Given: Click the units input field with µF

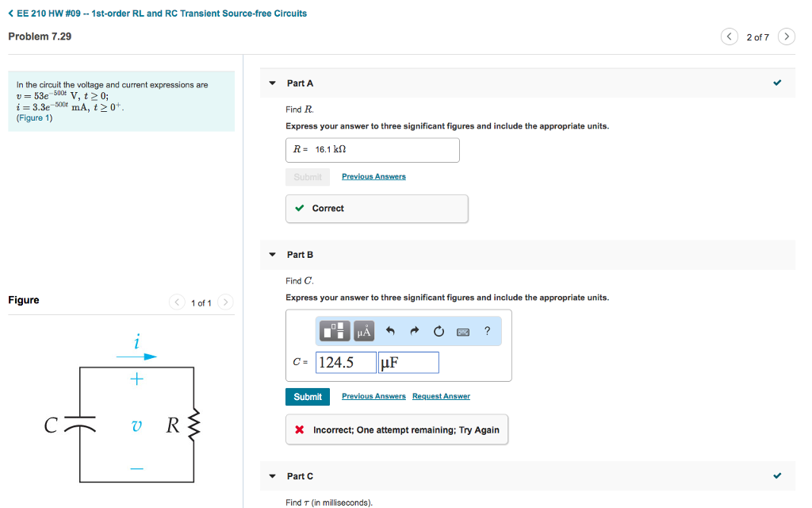Looking at the screenshot, I should pos(408,363).
